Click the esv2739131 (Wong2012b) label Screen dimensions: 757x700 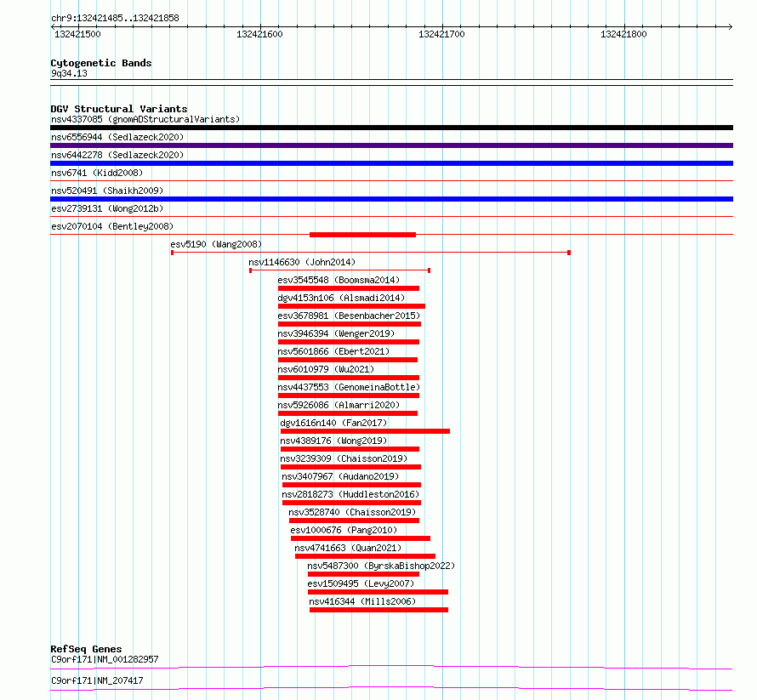[107, 208]
